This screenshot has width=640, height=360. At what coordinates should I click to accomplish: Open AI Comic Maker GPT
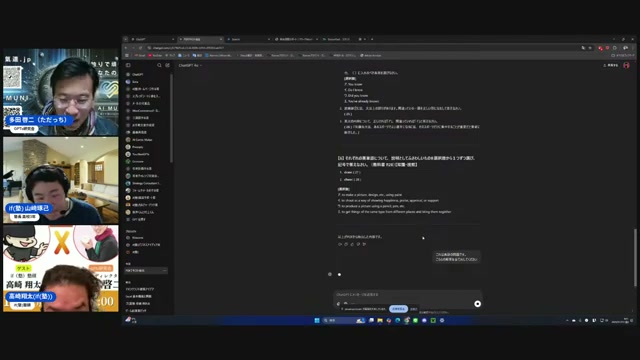(146, 140)
